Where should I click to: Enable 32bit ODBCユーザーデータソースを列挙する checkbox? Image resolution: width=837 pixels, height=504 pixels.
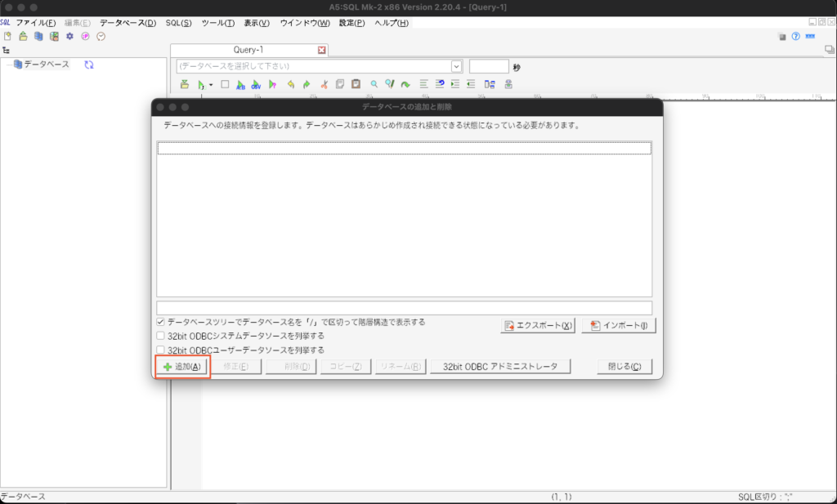point(161,350)
